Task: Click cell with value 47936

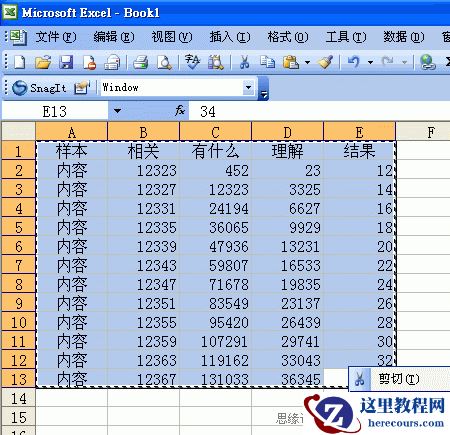Action: coord(216,246)
